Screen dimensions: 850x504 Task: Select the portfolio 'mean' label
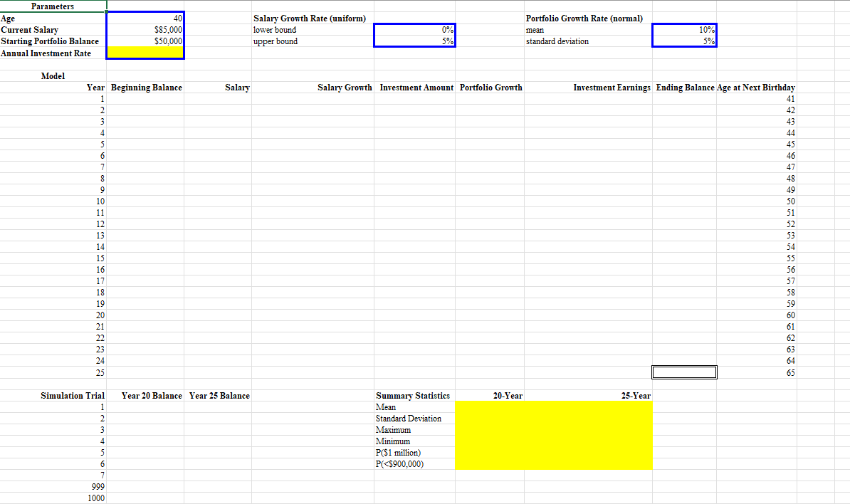click(535, 30)
